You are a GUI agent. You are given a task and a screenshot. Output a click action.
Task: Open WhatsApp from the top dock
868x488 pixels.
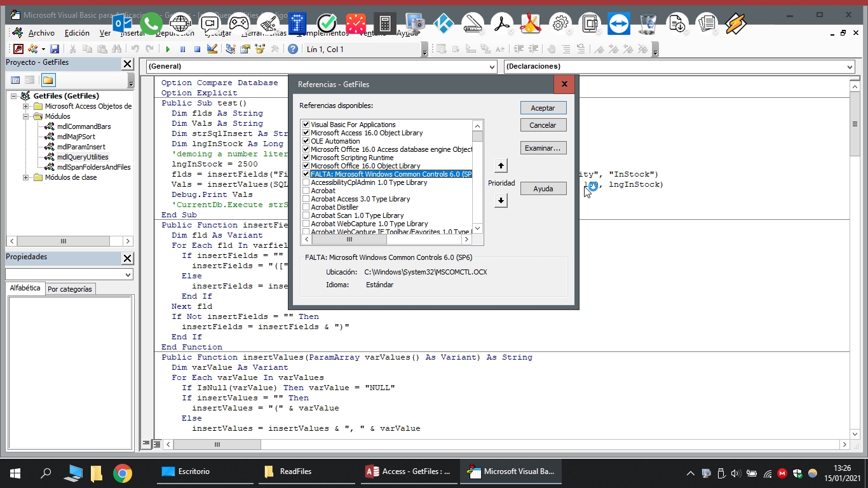pyautogui.click(x=151, y=24)
